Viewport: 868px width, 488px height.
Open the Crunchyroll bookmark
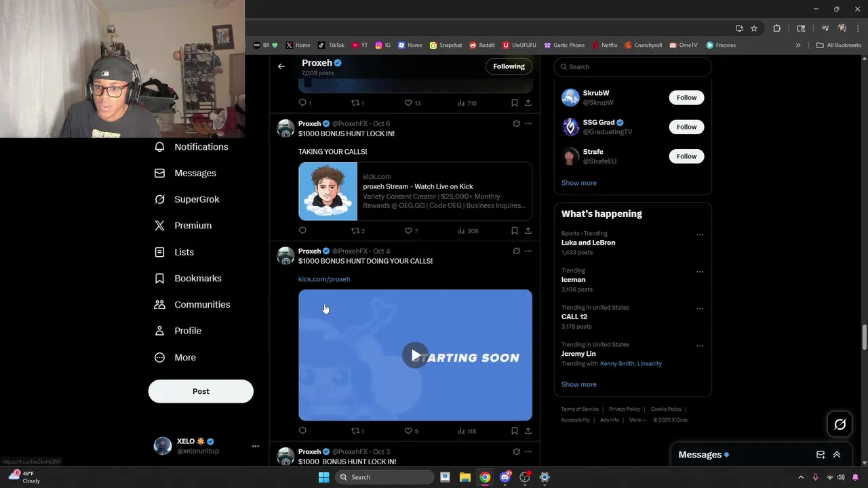pyautogui.click(x=643, y=45)
